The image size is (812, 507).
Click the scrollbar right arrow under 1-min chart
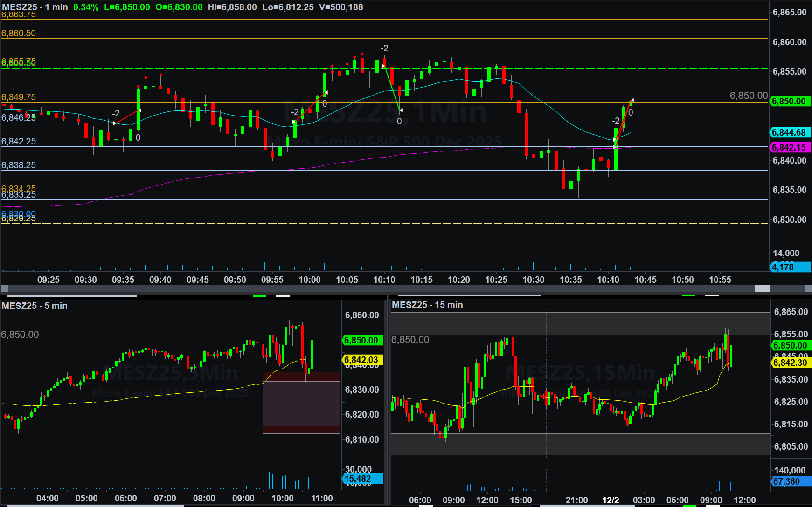tap(808, 288)
